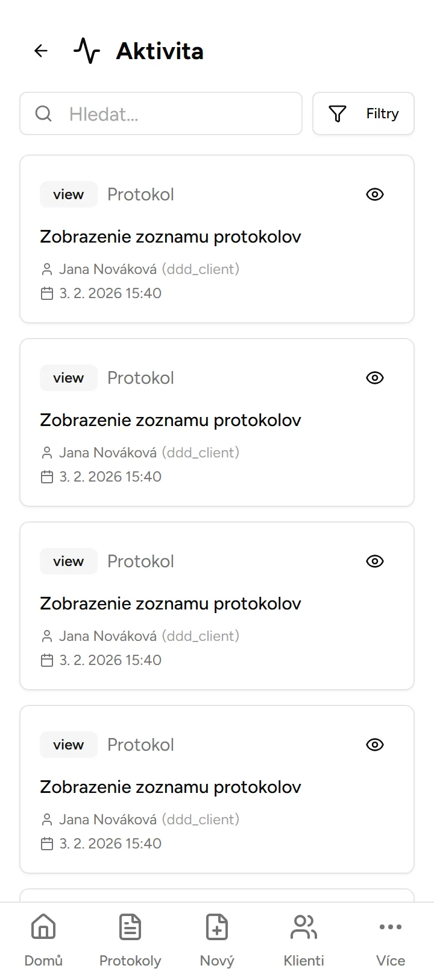Click the eye icon on fourth activity card

375,745
